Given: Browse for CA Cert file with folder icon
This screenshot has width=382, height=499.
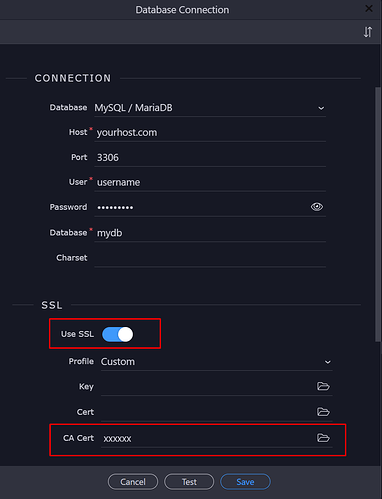Looking at the screenshot, I should 323,438.
